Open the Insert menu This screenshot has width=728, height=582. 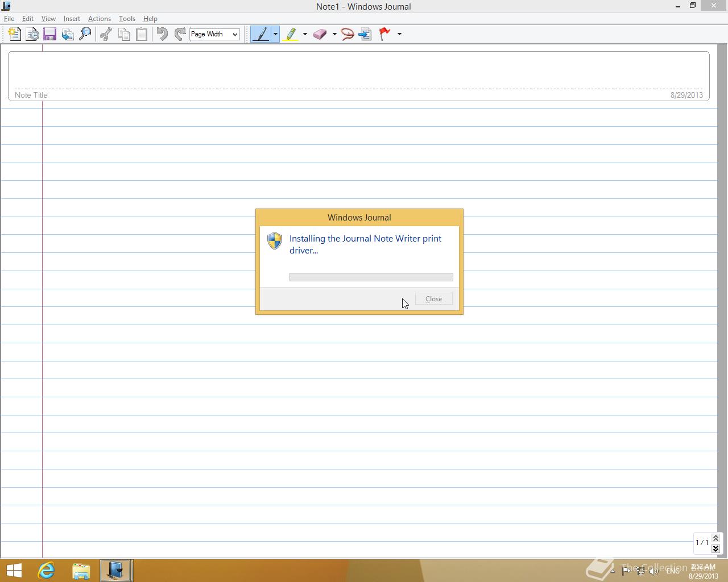point(72,19)
